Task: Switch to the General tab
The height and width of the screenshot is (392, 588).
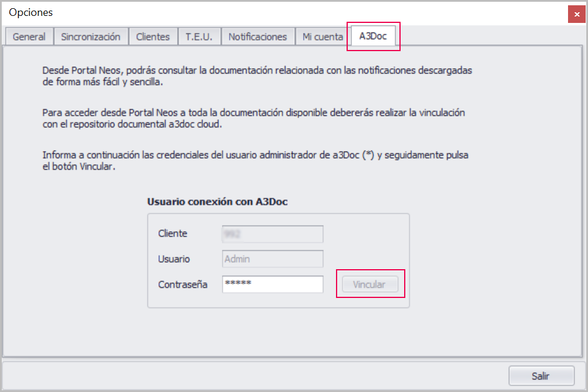Action: (29, 37)
